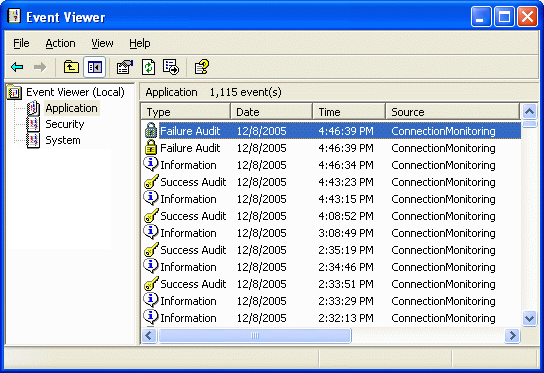Open the Action menu
This screenshot has height=373, width=544.
pos(60,43)
